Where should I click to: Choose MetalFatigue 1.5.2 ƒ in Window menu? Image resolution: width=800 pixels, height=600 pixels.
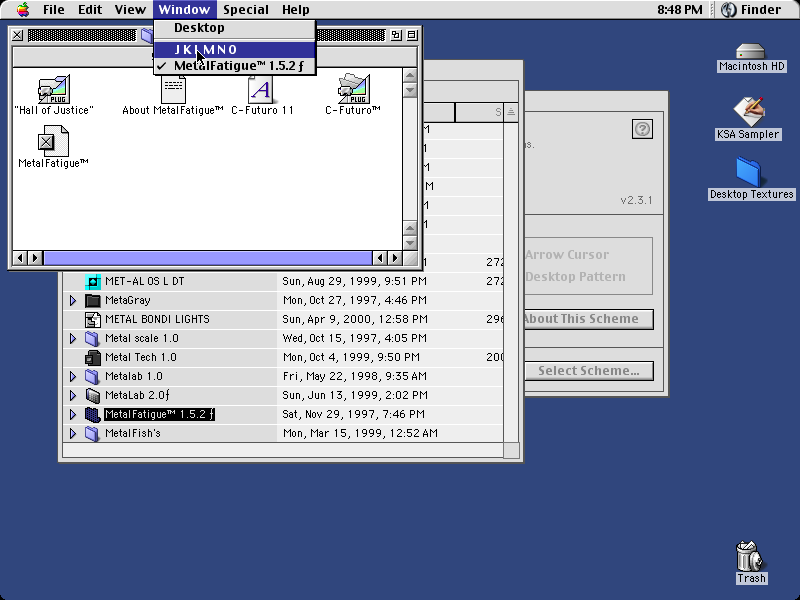[x=235, y=66]
